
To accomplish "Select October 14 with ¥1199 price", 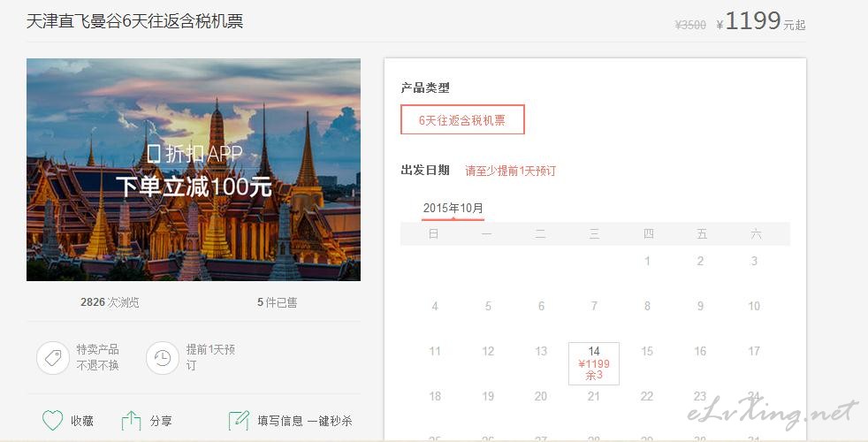I will click(x=594, y=363).
